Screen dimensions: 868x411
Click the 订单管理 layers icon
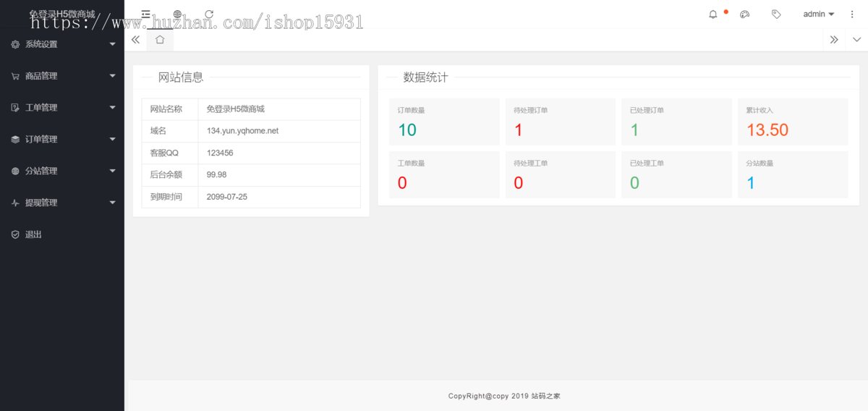coord(15,140)
